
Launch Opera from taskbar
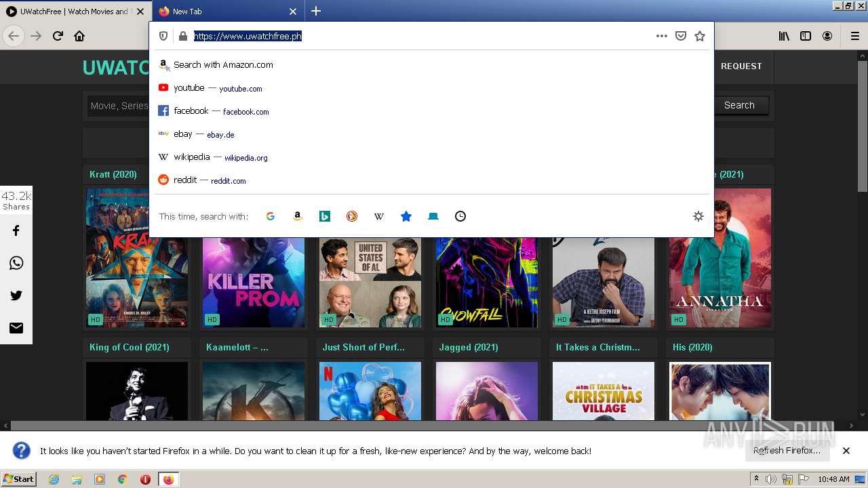pyautogui.click(x=145, y=479)
